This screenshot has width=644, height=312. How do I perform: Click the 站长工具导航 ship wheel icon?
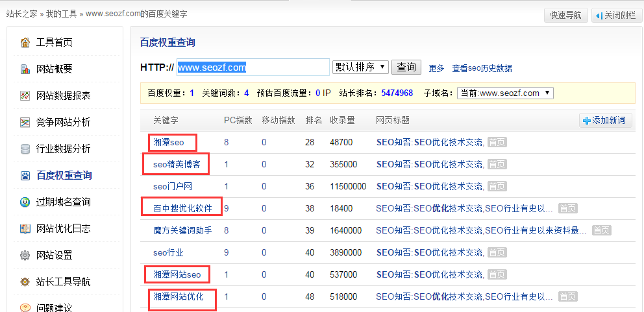click(25, 282)
